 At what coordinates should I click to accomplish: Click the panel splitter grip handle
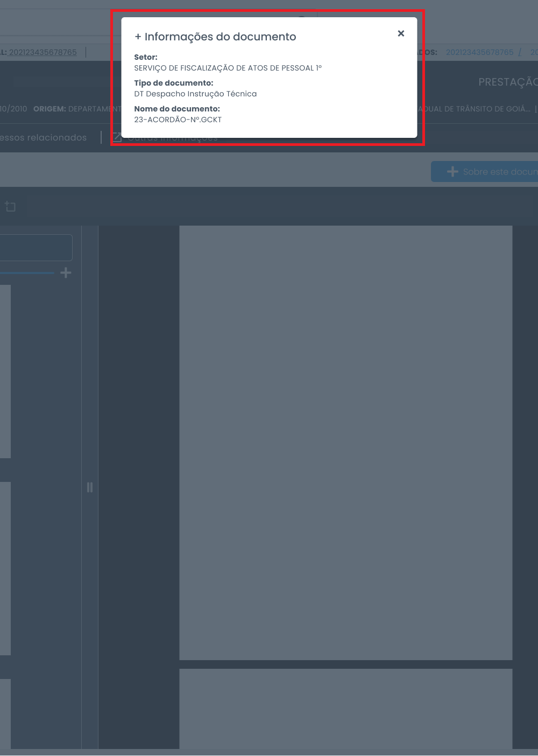[x=90, y=487]
